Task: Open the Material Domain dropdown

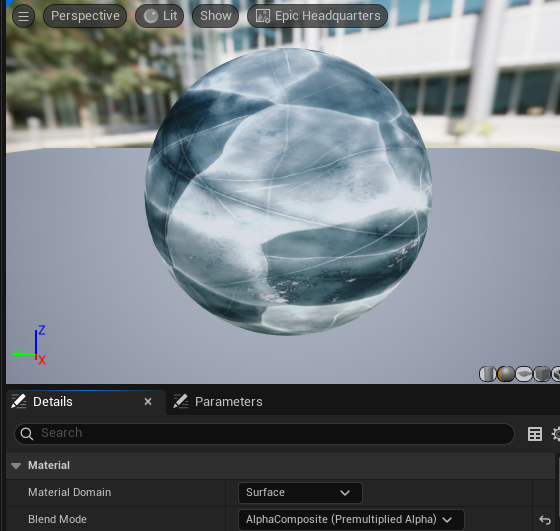Action: (x=300, y=493)
